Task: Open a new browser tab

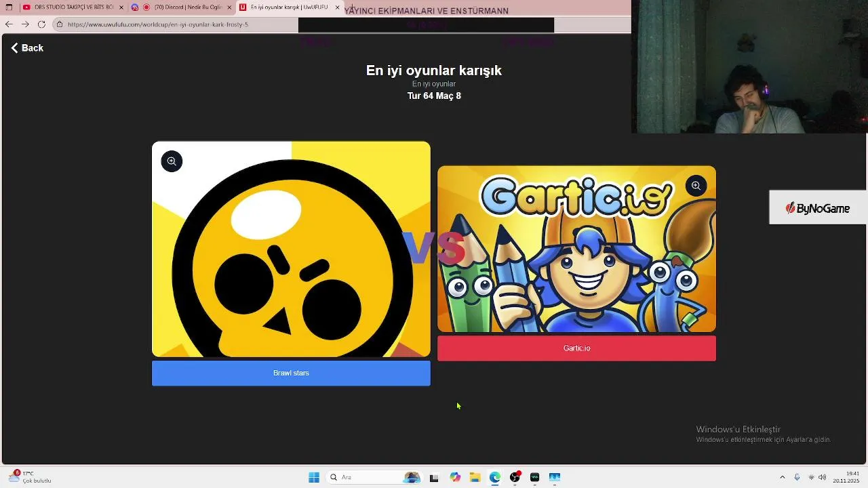Action: tap(351, 7)
